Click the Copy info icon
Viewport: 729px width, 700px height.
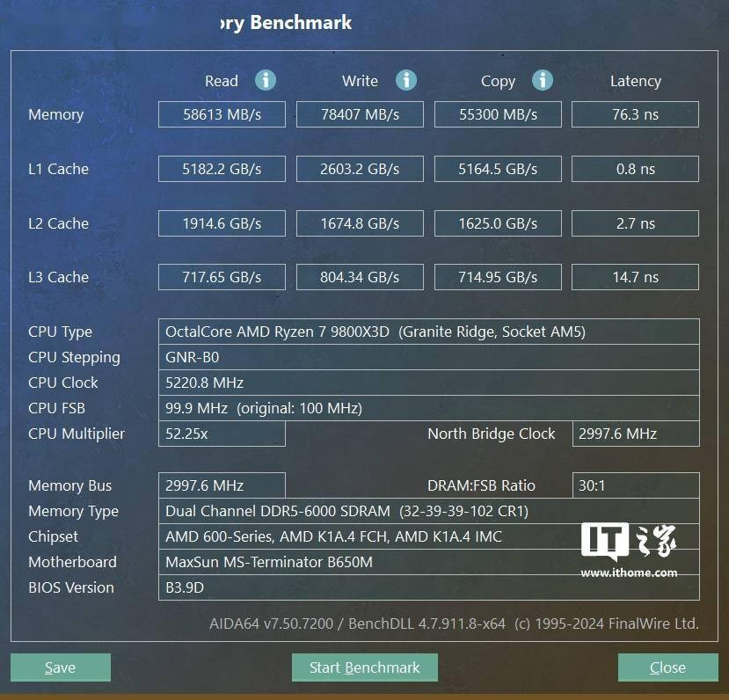(542, 80)
